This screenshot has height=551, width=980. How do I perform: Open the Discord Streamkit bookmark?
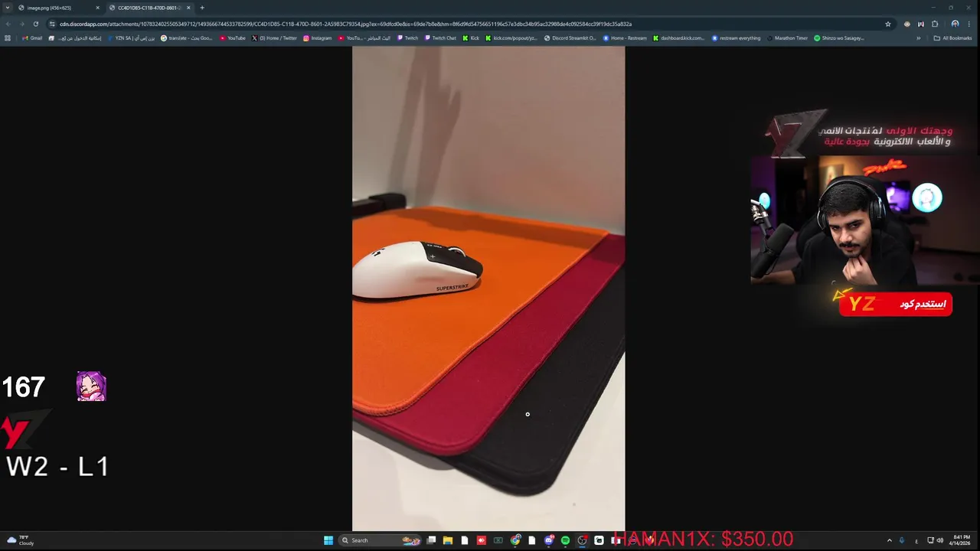pos(570,37)
